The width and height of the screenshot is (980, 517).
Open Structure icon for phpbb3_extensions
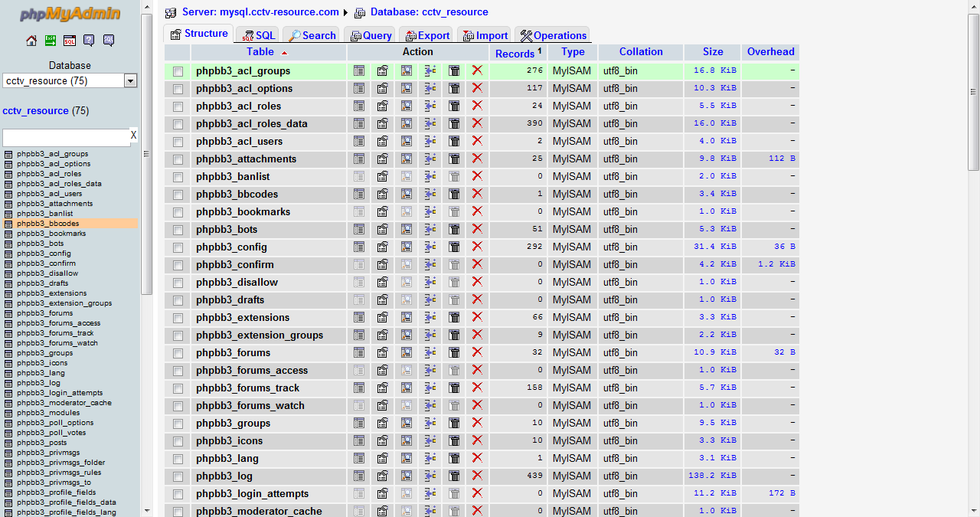point(383,317)
